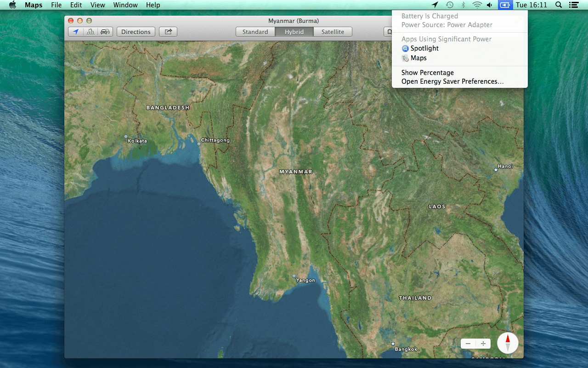Image resolution: width=588 pixels, height=368 pixels.
Task: Open Spotlight search magnifier in menu bar
Action: 559,5
